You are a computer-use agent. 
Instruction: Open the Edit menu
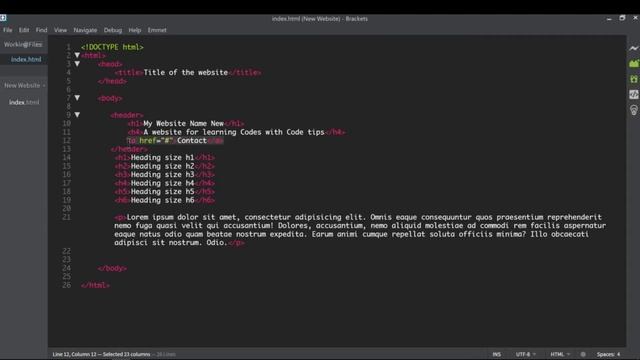[x=24, y=30]
